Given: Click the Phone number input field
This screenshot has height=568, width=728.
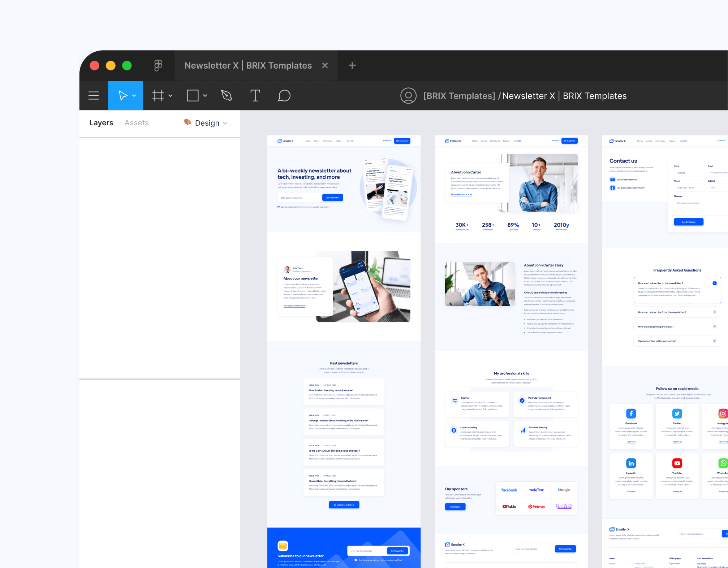Looking at the screenshot, I should (x=689, y=187).
